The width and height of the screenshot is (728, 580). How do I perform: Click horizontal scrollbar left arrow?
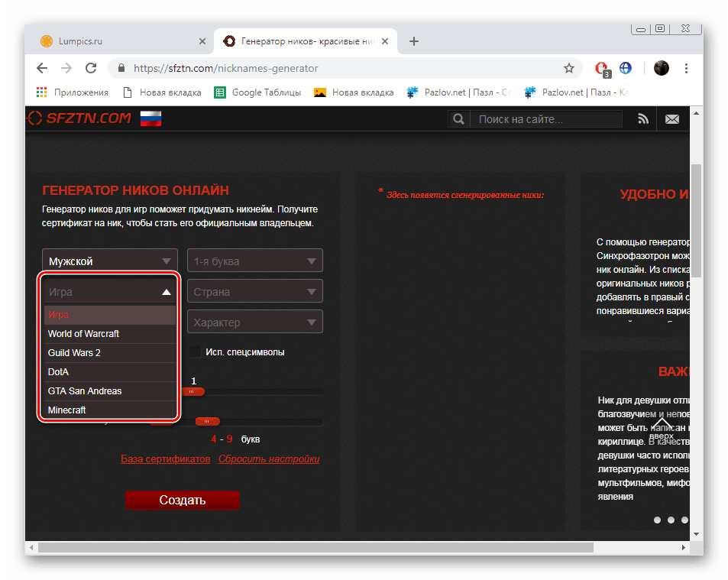pyautogui.click(x=31, y=547)
